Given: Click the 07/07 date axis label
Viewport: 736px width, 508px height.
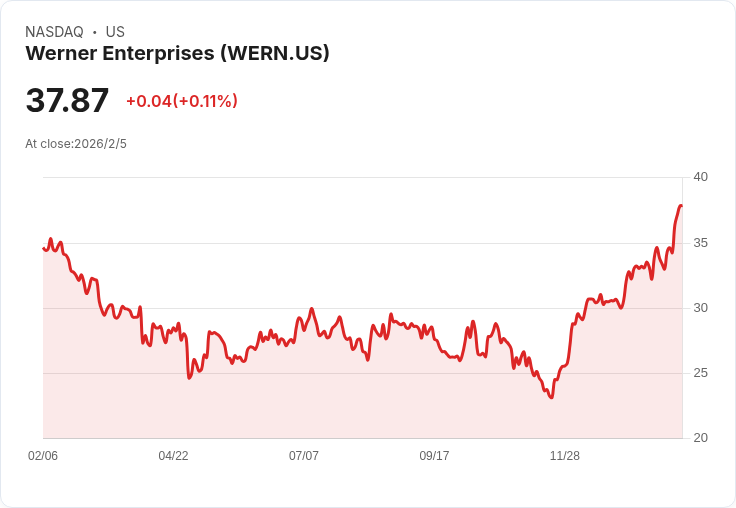Looking at the screenshot, I should click(304, 455).
